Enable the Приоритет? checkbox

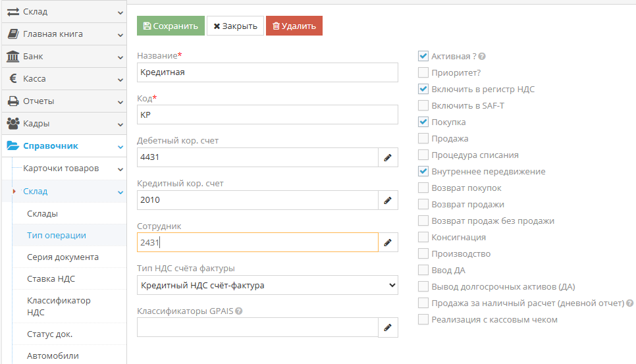click(x=423, y=73)
